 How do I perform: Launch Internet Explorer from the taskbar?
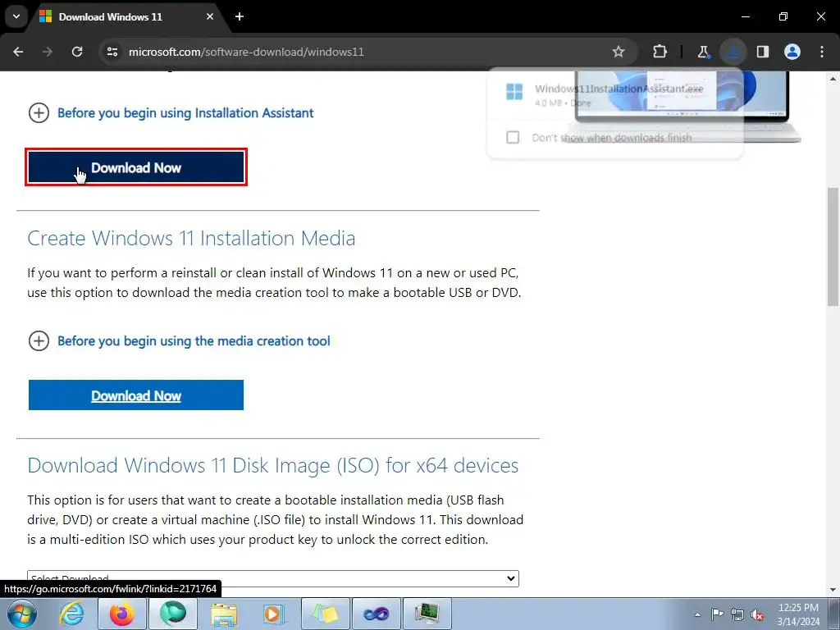tap(72, 614)
